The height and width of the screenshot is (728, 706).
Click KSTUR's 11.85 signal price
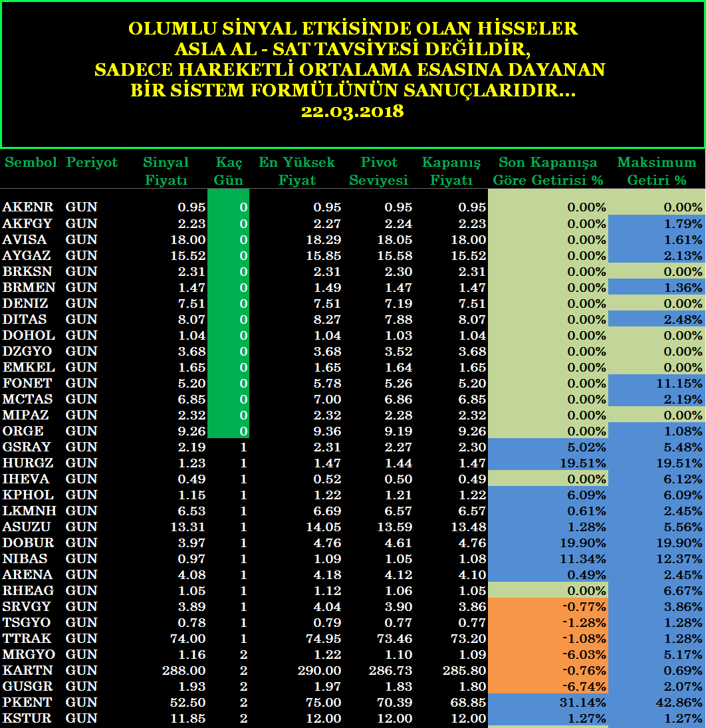click(188, 718)
